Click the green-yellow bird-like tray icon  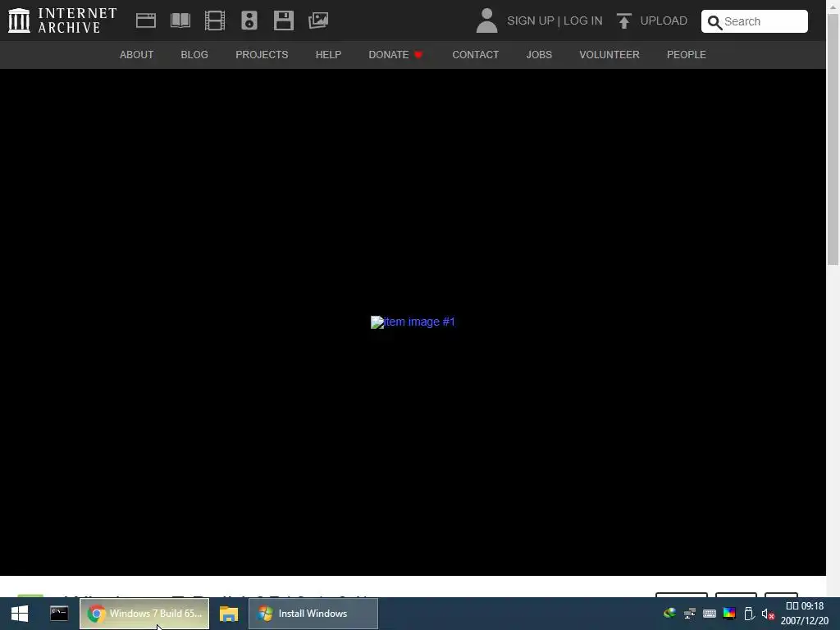point(669,614)
